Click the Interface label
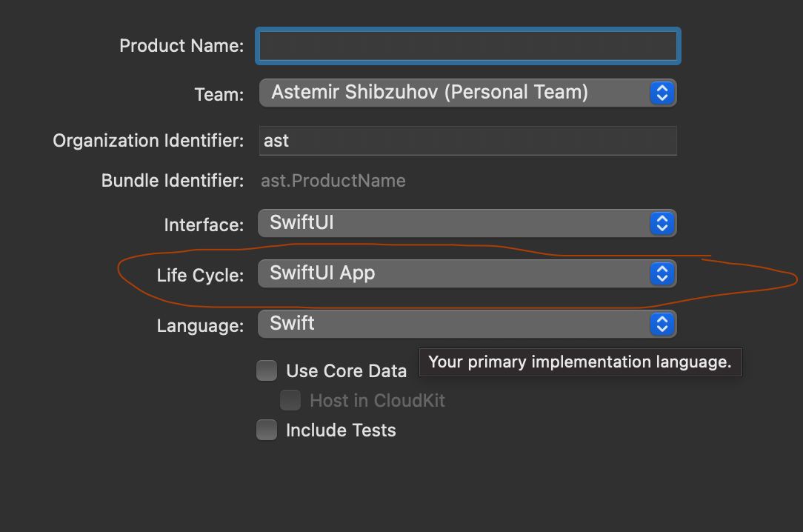Screen dimensions: 803x532 tap(204, 225)
